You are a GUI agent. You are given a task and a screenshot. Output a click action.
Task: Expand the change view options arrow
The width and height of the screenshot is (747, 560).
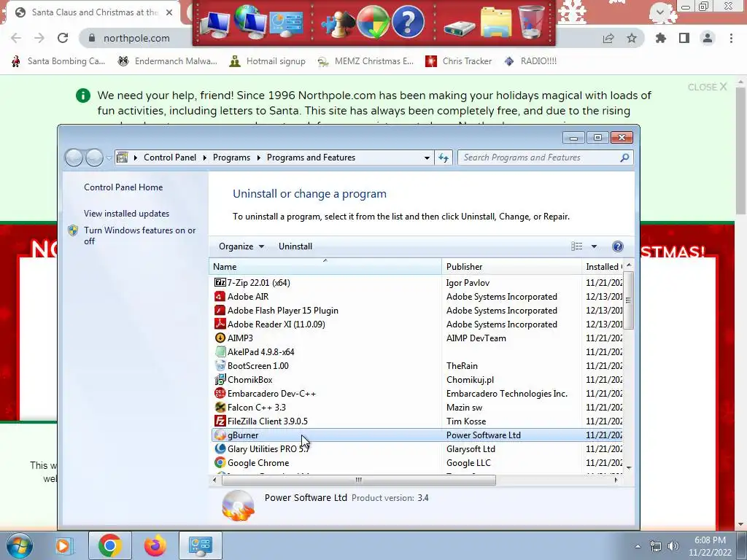pyautogui.click(x=594, y=246)
